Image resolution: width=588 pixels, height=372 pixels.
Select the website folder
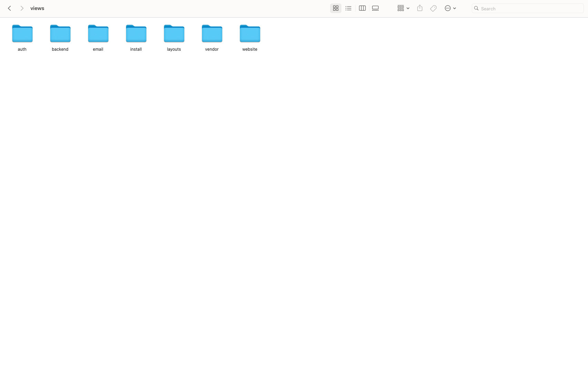coord(250,34)
